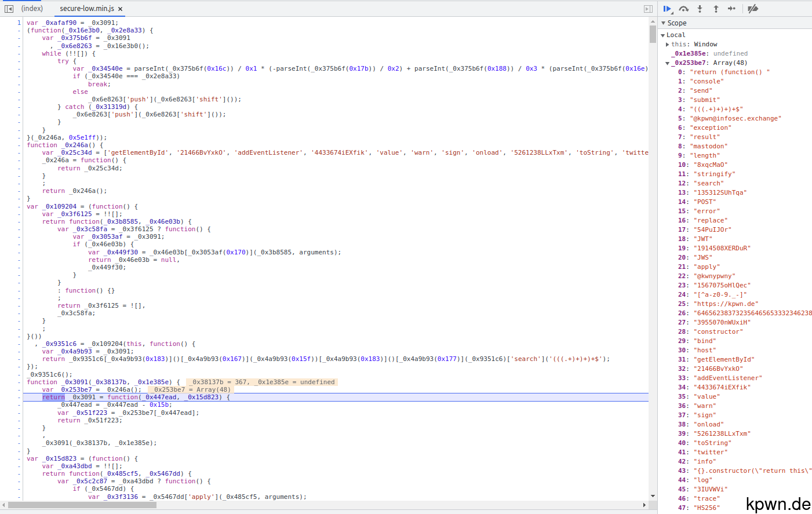812x514 pixels.
Task: Collapse the code fold marker on line 2
Action: point(19,30)
